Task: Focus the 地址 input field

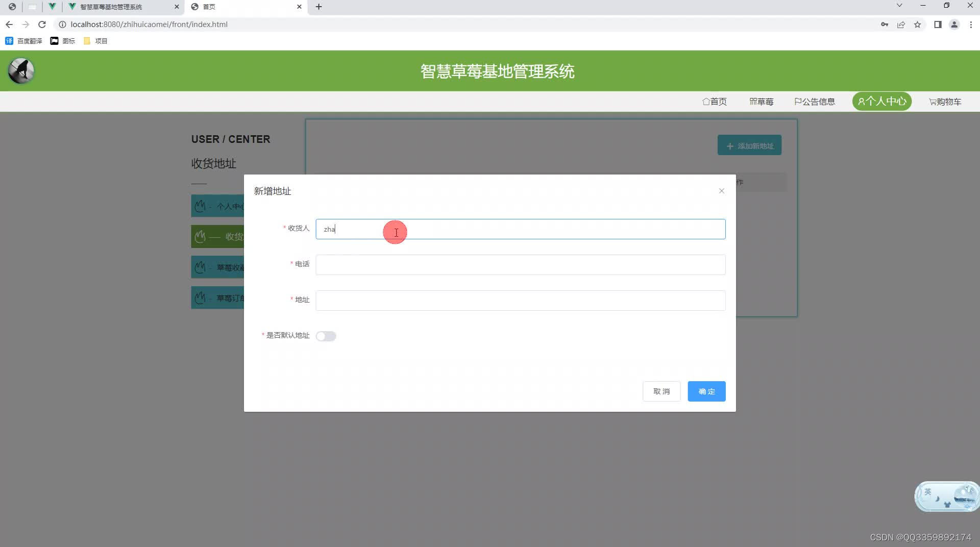Action: [x=520, y=301]
